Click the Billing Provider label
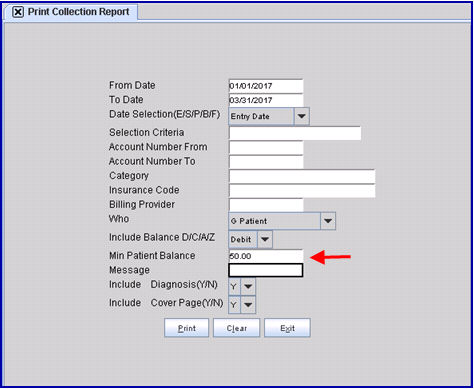The height and width of the screenshot is (389, 474). click(142, 204)
